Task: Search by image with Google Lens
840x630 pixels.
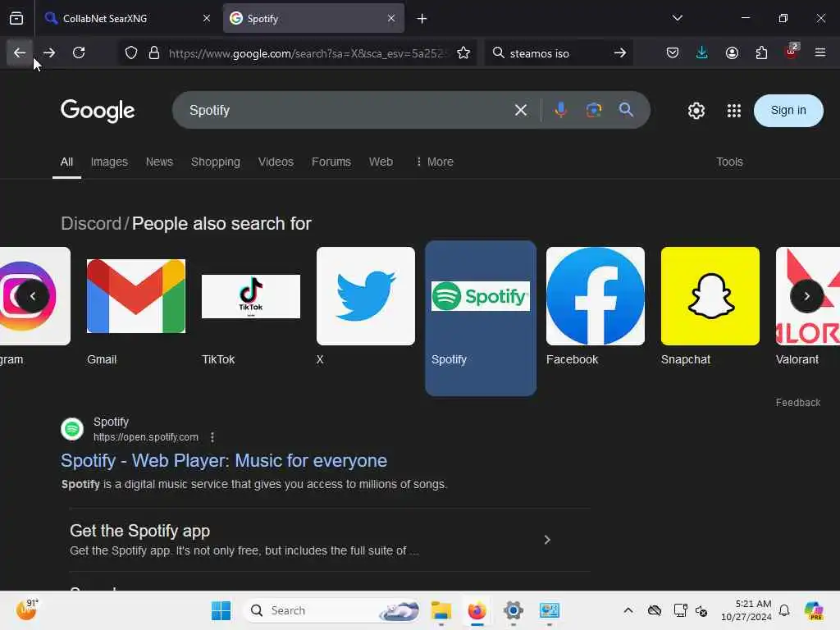Action: [x=594, y=111]
